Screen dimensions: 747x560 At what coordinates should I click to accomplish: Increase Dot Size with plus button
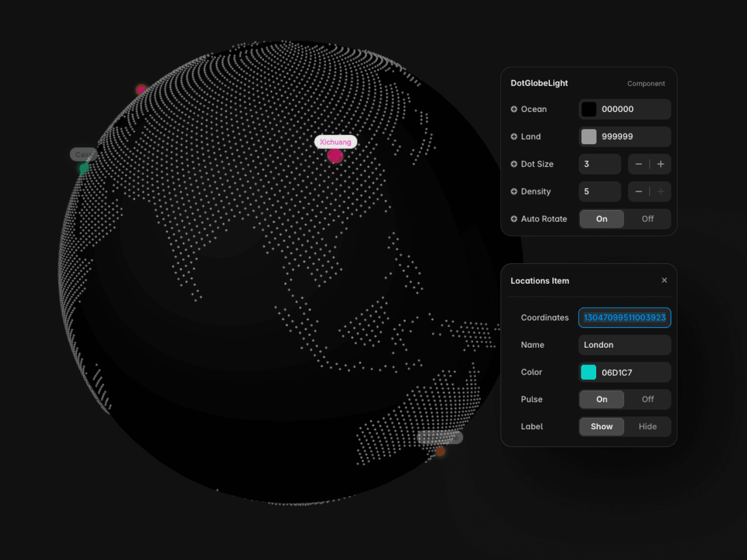tap(661, 164)
